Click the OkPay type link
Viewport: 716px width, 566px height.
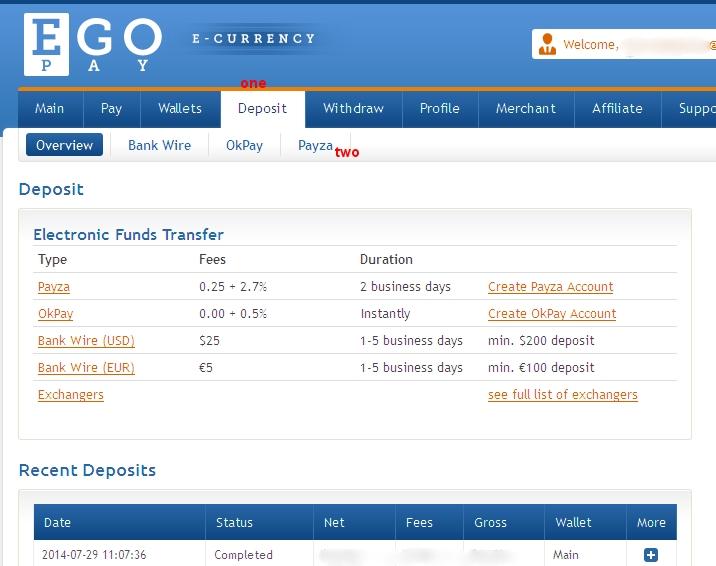click(x=56, y=314)
